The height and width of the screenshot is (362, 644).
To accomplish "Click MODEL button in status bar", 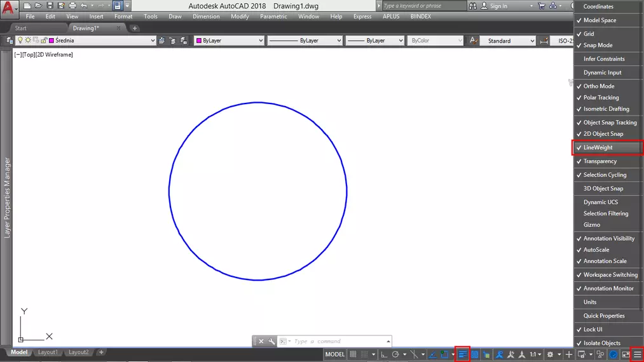I will pyautogui.click(x=335, y=354).
